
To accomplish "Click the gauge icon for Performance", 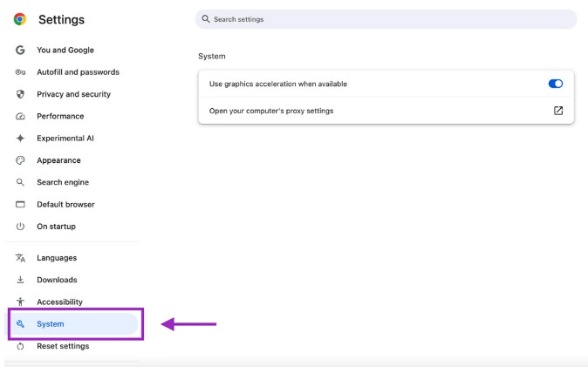I will 20,116.
